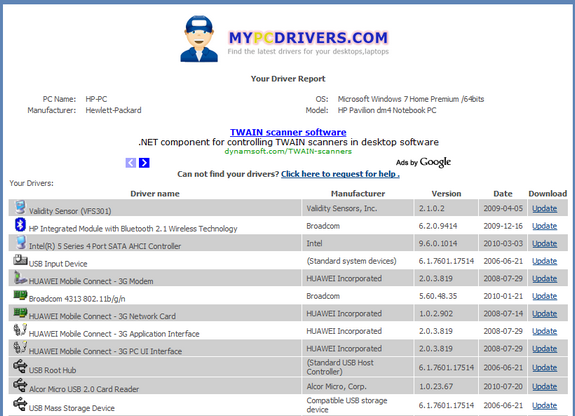Go to next ad with right arrow

pyautogui.click(x=144, y=163)
